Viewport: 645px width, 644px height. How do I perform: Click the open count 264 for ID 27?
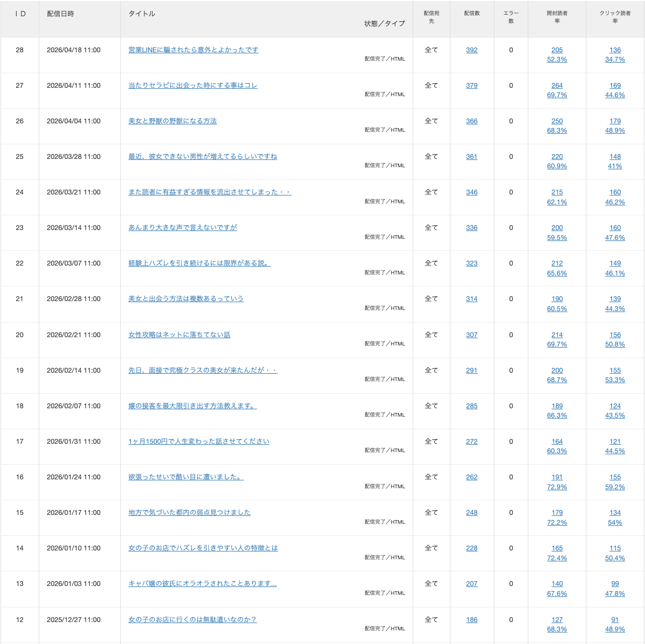tap(557, 86)
